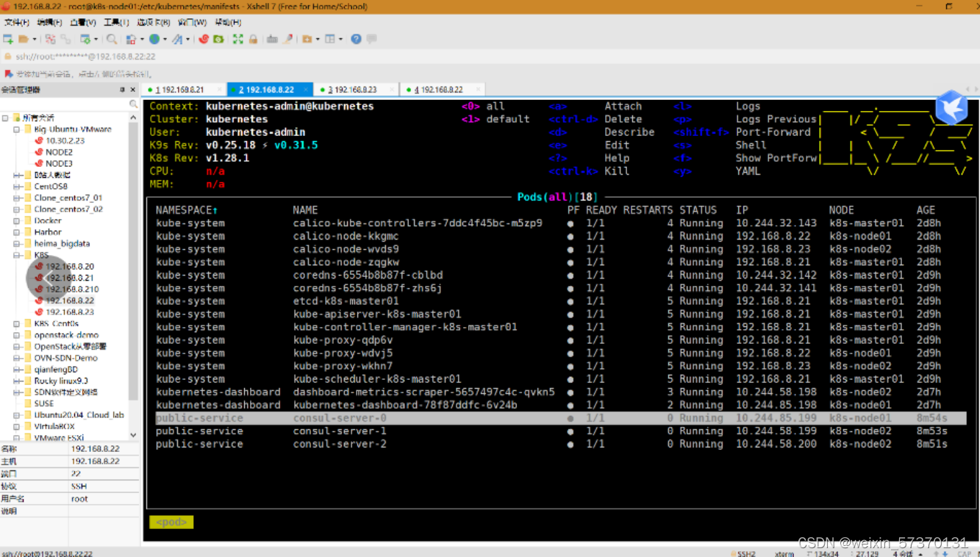This screenshot has height=557, width=980.
Task: Click the Disconnect toolbar icon
Action: pos(51,39)
